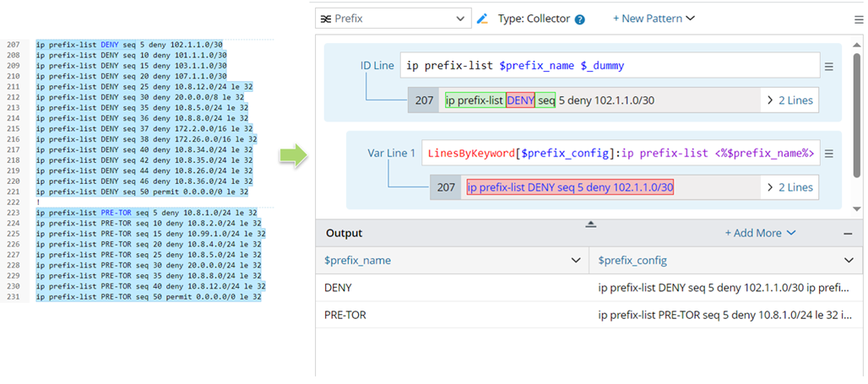This screenshot has height=384, width=868.
Task: Open $prefix_config column header dropdown
Action: coord(848,261)
